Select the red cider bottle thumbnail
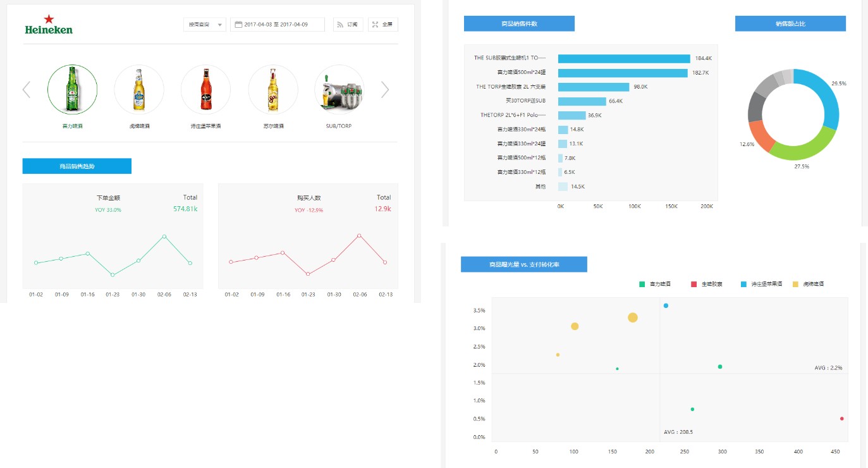 pos(206,90)
